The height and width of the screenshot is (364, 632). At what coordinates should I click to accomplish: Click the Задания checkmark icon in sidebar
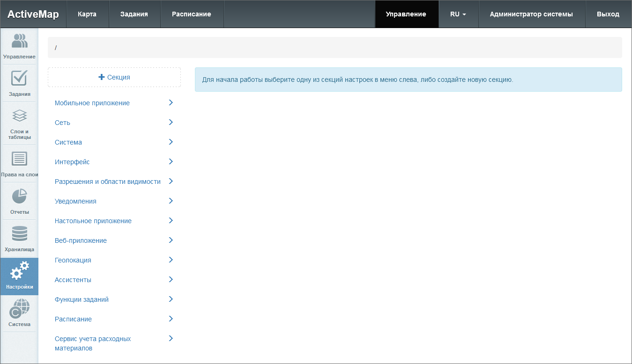[x=19, y=78]
